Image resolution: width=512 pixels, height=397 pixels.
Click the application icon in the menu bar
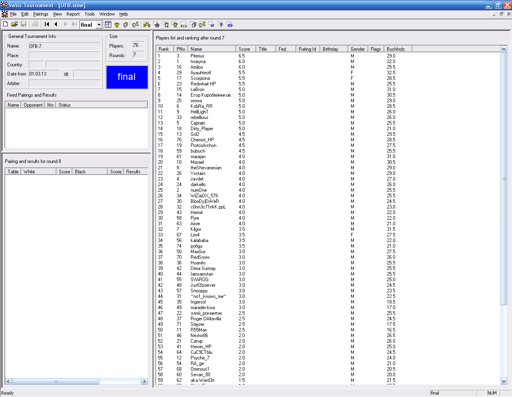(4, 14)
